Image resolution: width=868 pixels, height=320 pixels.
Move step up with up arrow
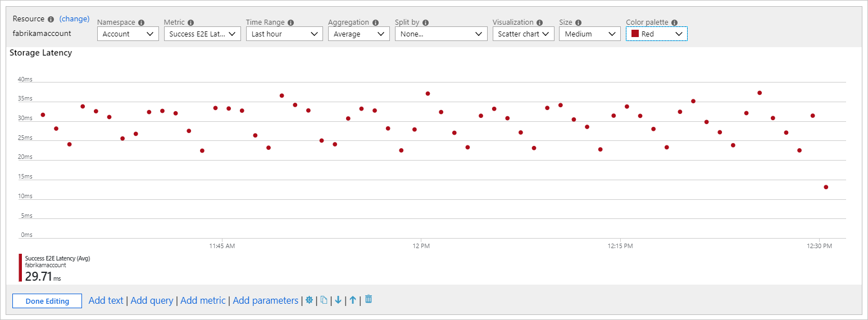(x=353, y=300)
